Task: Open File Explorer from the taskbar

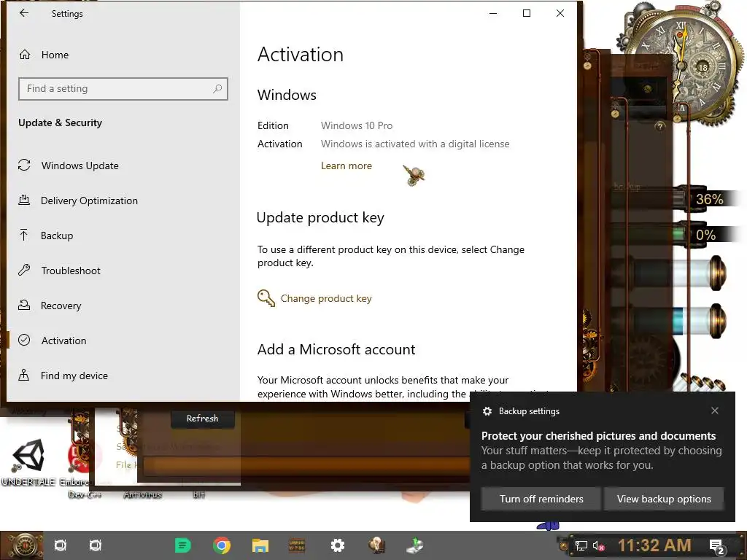Action: [260, 545]
